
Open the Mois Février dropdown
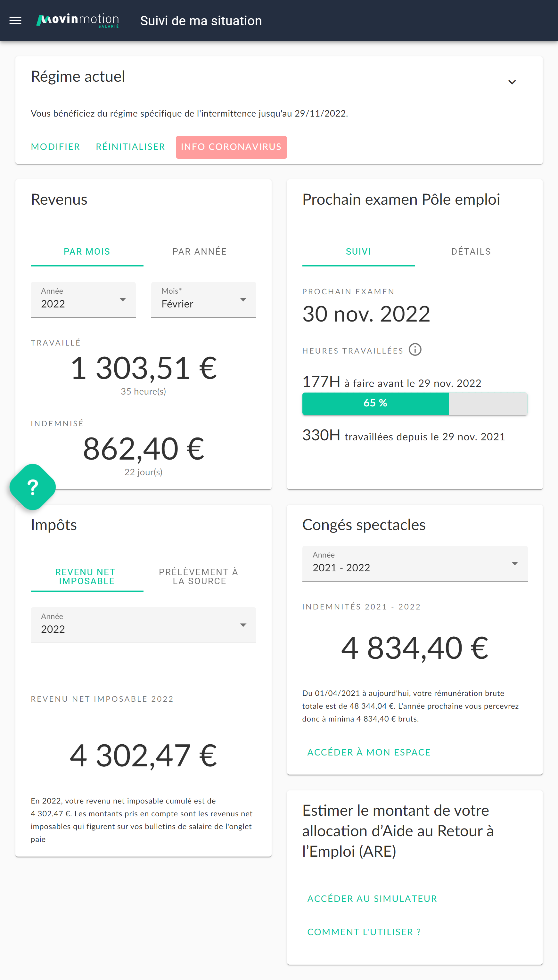click(203, 299)
